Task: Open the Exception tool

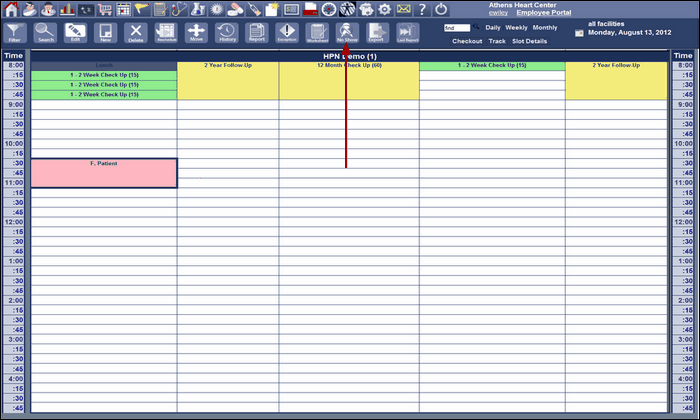Action: pyautogui.click(x=286, y=32)
